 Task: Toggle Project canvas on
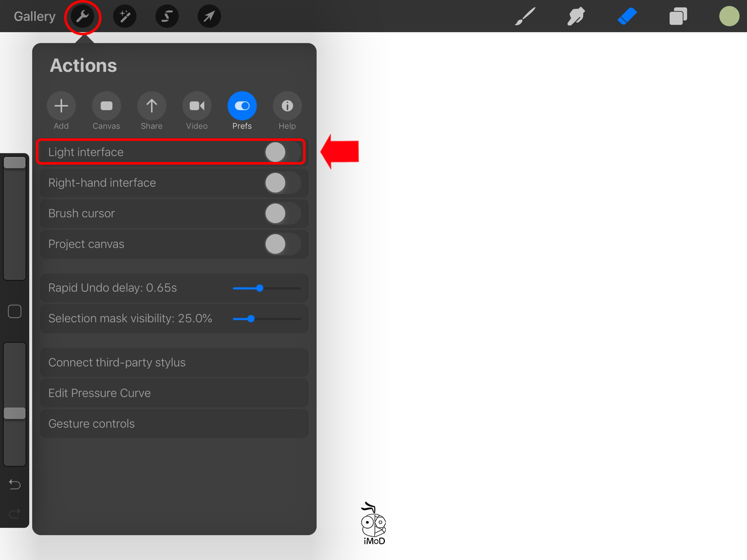(282, 244)
